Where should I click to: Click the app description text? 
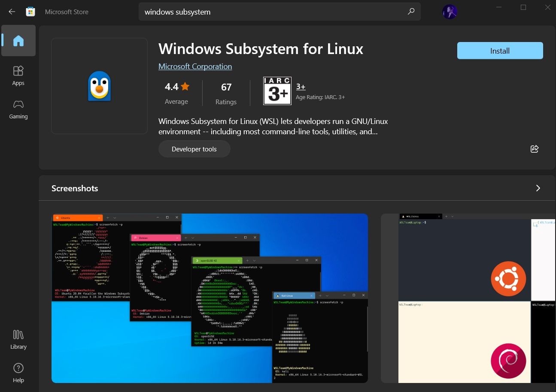coord(273,127)
